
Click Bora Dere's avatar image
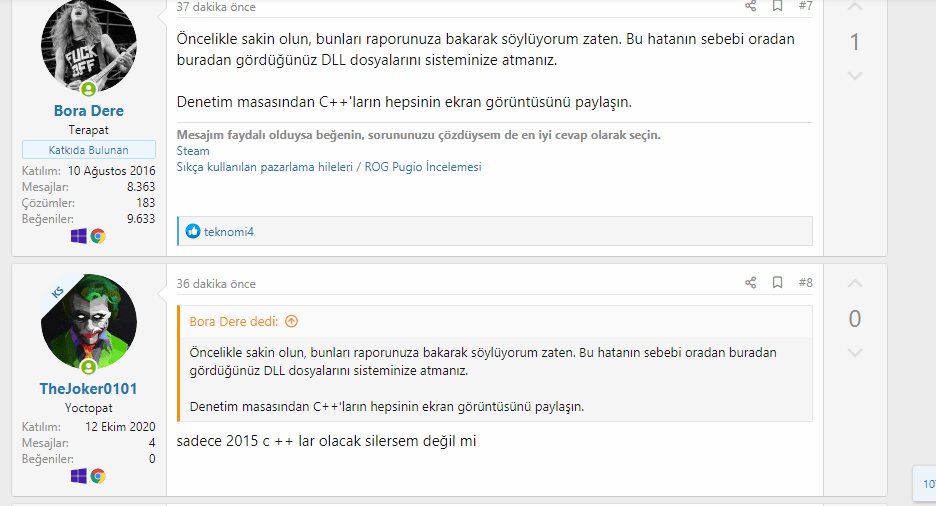[x=89, y=45]
